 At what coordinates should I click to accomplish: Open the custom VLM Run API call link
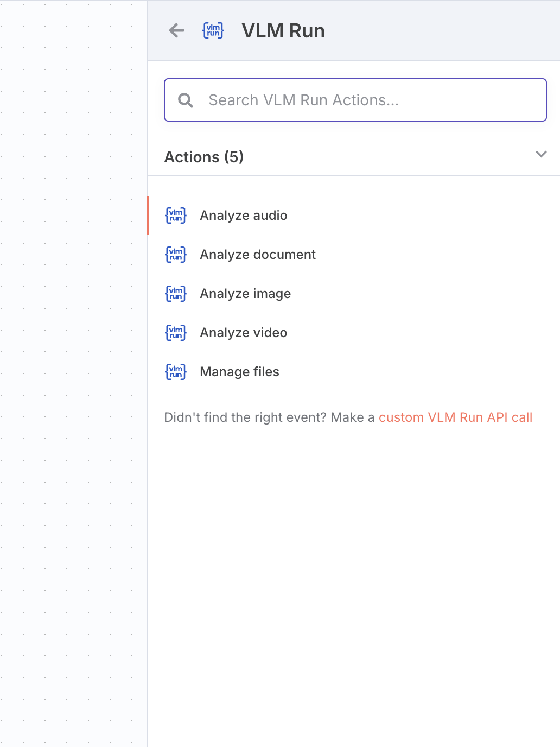455,417
